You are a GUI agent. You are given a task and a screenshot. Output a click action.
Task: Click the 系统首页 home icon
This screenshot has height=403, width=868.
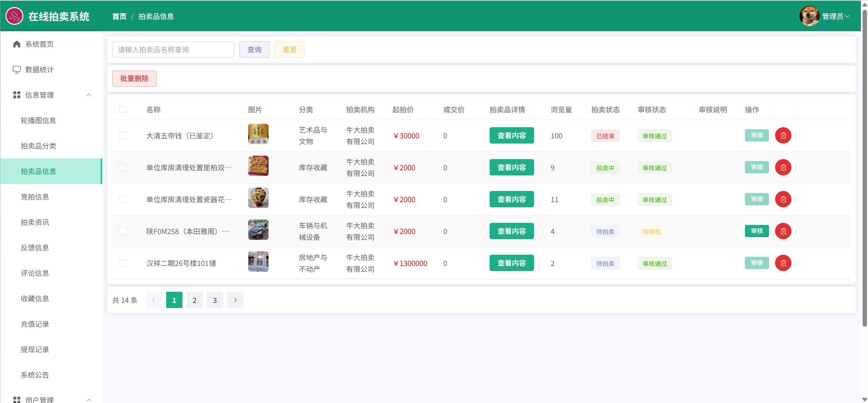pos(17,44)
